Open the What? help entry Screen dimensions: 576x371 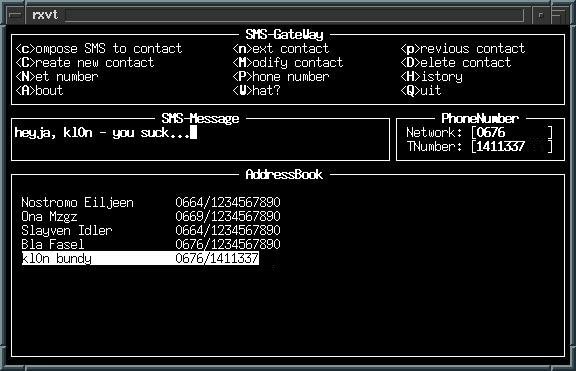[256, 90]
